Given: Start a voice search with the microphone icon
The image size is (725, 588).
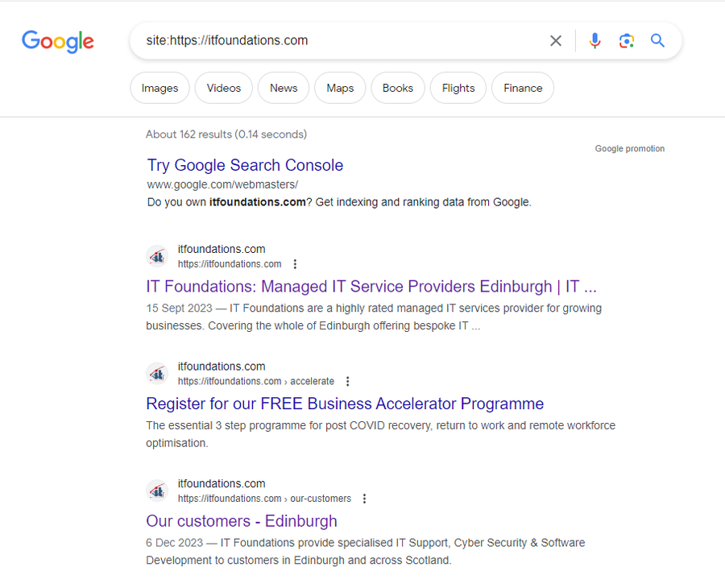Looking at the screenshot, I should coord(594,40).
